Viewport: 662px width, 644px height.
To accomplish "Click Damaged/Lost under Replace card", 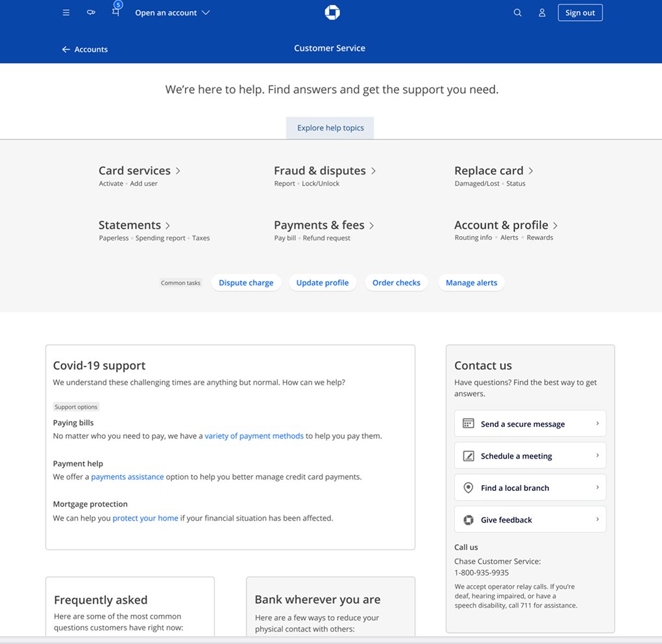I will pos(477,184).
